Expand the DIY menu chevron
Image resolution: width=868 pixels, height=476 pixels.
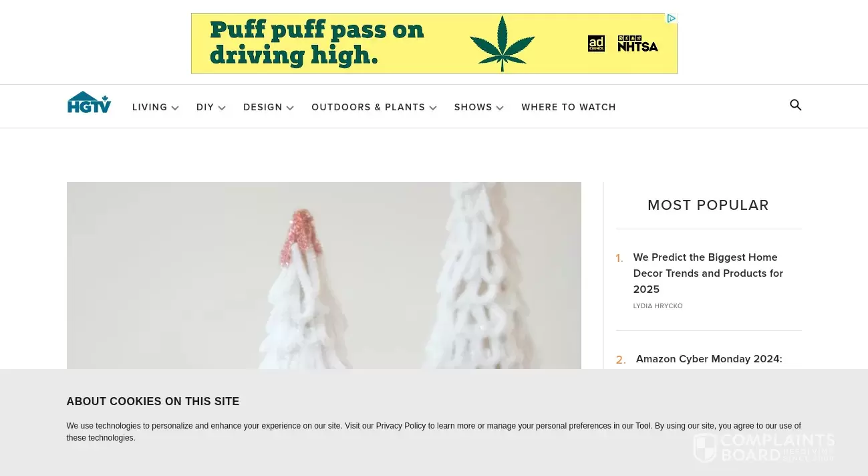[x=222, y=108]
